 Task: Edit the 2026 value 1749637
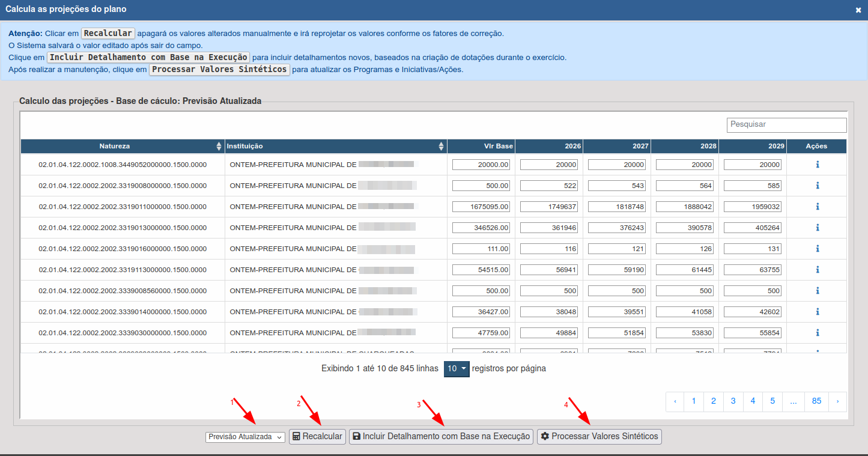point(549,207)
